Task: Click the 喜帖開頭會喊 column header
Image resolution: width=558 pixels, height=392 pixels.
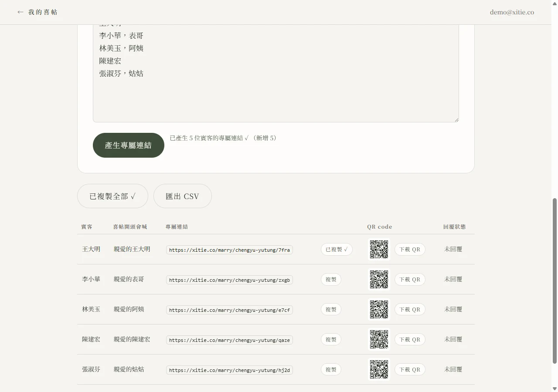Action: [x=130, y=227]
